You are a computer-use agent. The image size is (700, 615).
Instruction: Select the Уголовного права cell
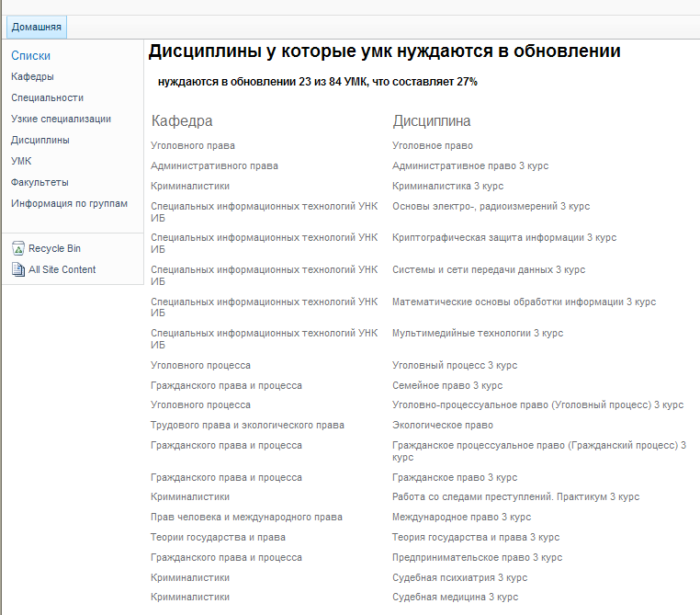[193, 145]
